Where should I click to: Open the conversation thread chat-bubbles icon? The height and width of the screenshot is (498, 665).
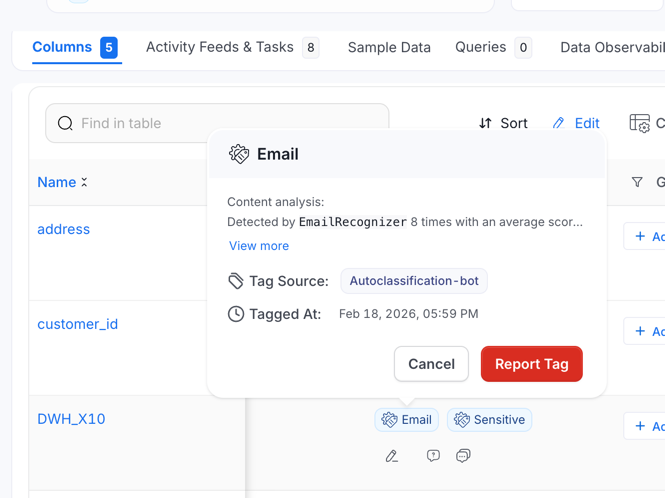tap(463, 456)
